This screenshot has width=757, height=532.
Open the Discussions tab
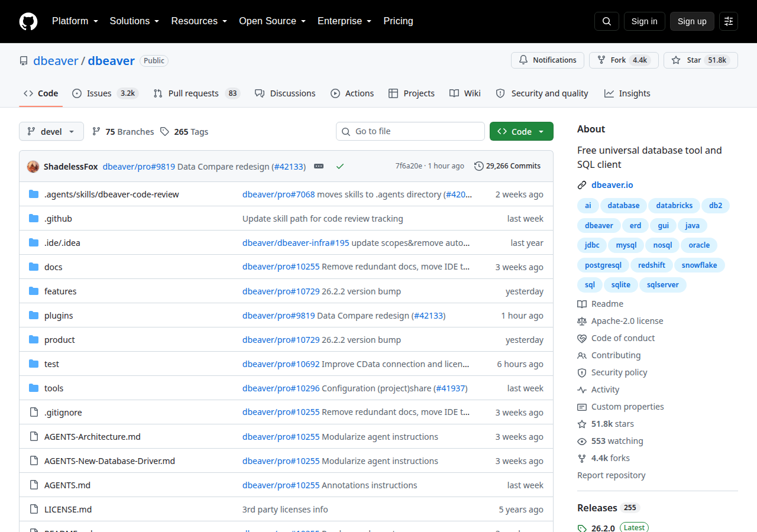click(x=285, y=93)
